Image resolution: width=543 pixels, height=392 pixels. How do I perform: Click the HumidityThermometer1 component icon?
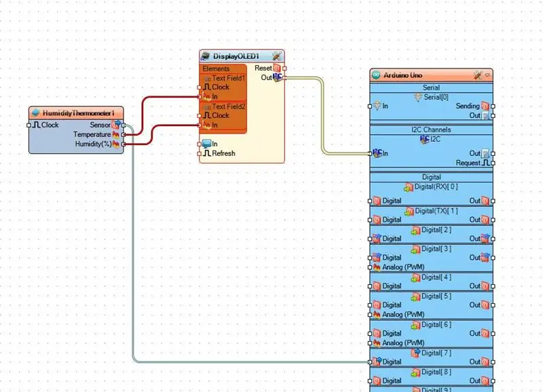(35, 113)
